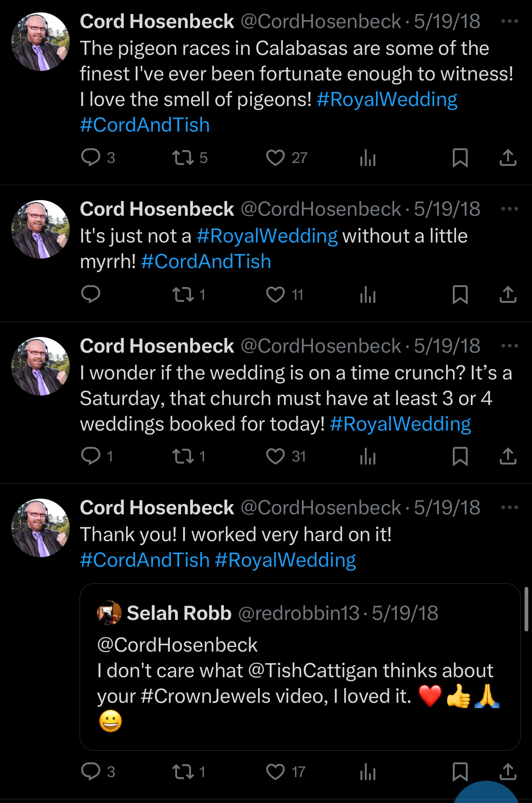Bookmark the quoted Selah Robb tweet post
This screenshot has height=803, width=532.
[460, 772]
